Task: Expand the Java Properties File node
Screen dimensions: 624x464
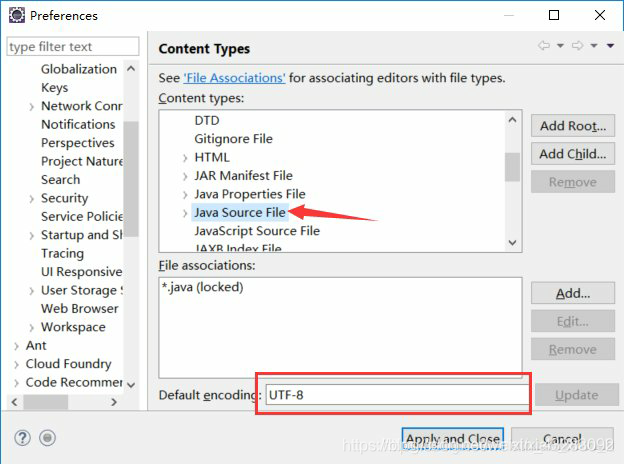Action: [x=185, y=195]
